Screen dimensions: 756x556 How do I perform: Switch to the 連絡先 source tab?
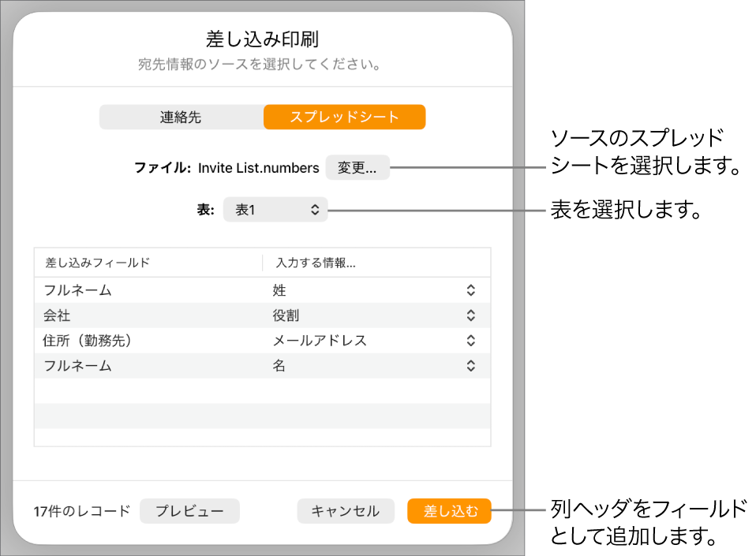click(181, 117)
